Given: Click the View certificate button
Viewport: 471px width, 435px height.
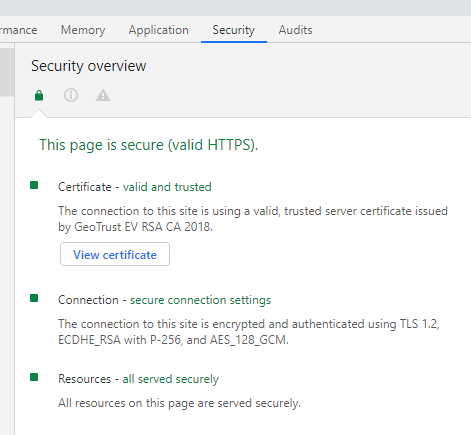Looking at the screenshot, I should pos(115,254).
